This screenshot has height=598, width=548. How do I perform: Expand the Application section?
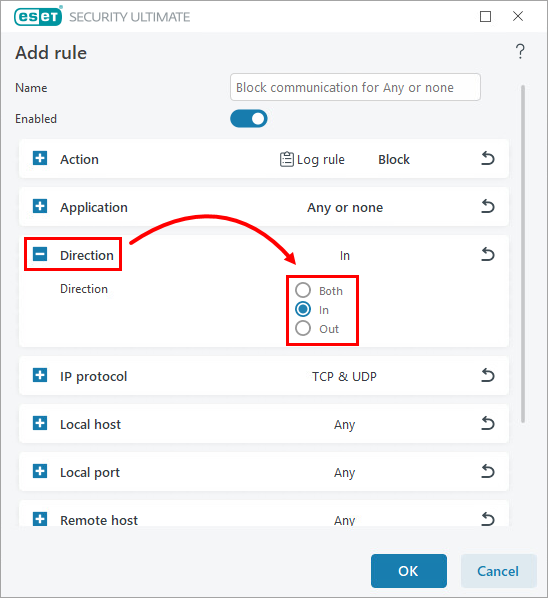(x=40, y=206)
